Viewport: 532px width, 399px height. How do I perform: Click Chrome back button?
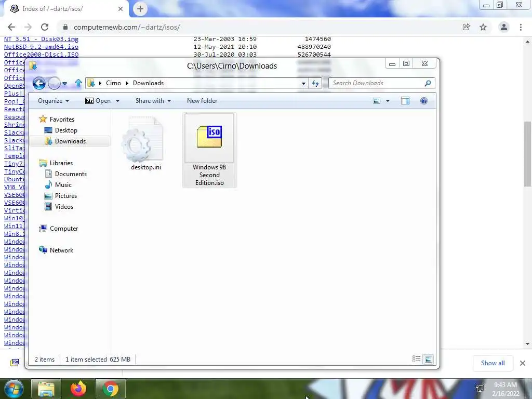[x=11, y=27]
